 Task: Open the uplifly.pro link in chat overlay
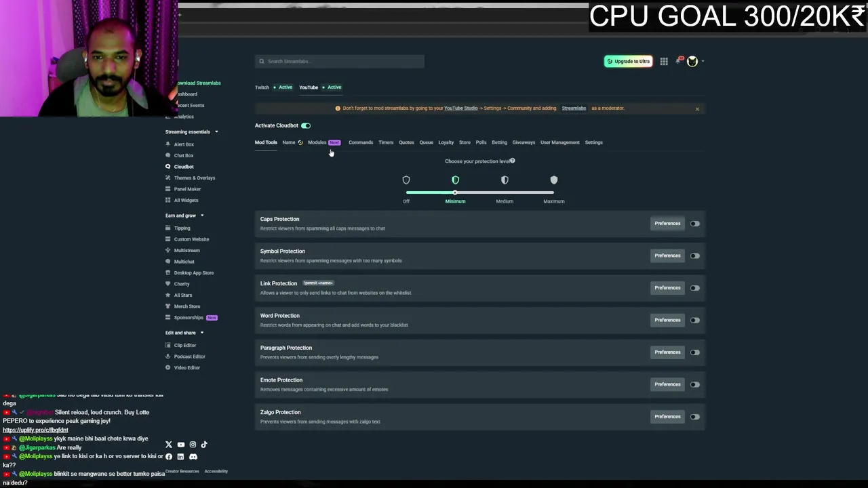pyautogui.click(x=35, y=430)
